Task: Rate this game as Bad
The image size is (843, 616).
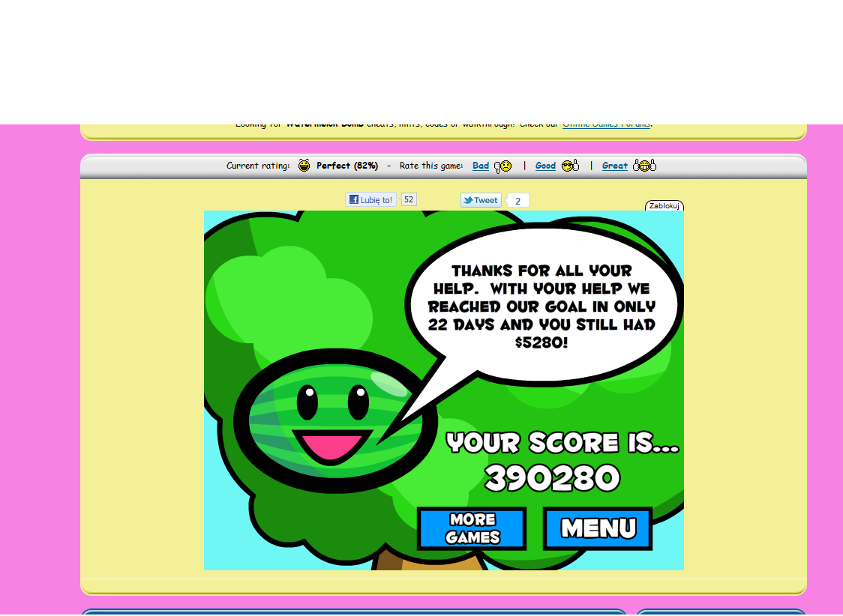Action: click(x=480, y=166)
